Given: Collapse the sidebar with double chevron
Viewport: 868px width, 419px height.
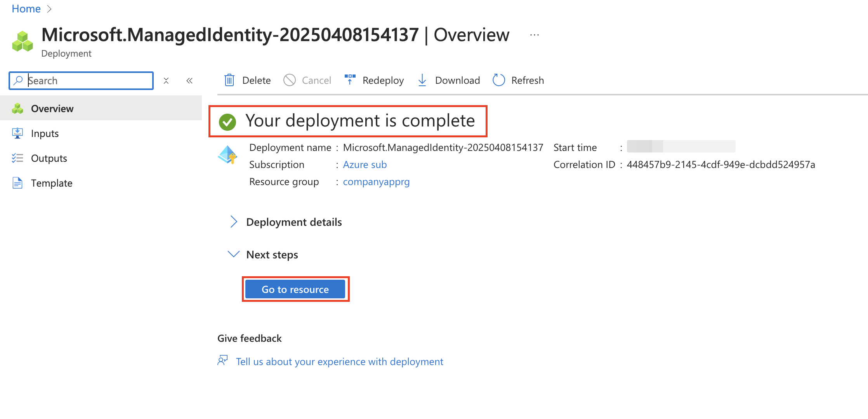Looking at the screenshot, I should pos(189,81).
